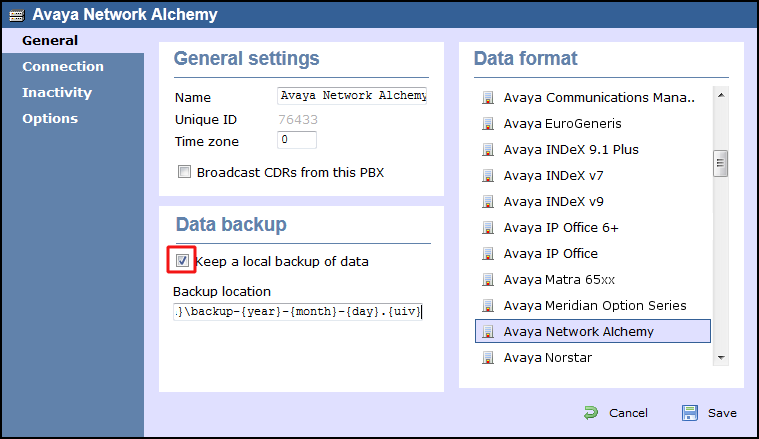Image resolution: width=759 pixels, height=439 pixels.
Task: Click the Avaya Norstar format icon
Action: click(x=488, y=358)
